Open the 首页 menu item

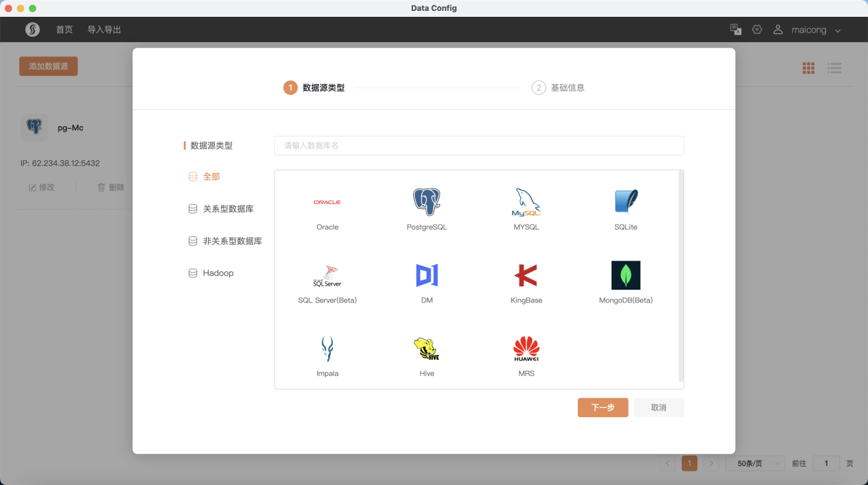pyautogui.click(x=64, y=30)
